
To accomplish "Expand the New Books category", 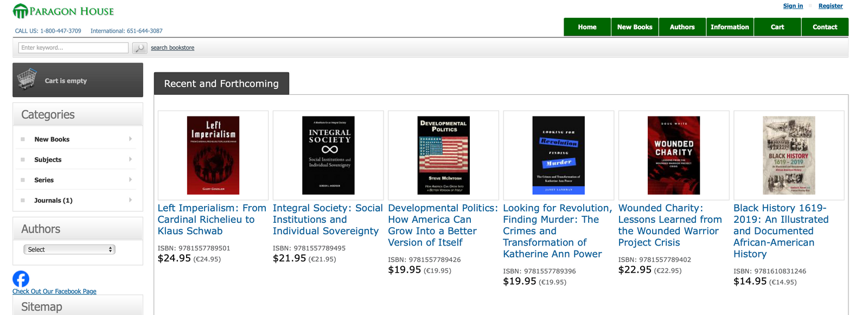I will [x=130, y=139].
